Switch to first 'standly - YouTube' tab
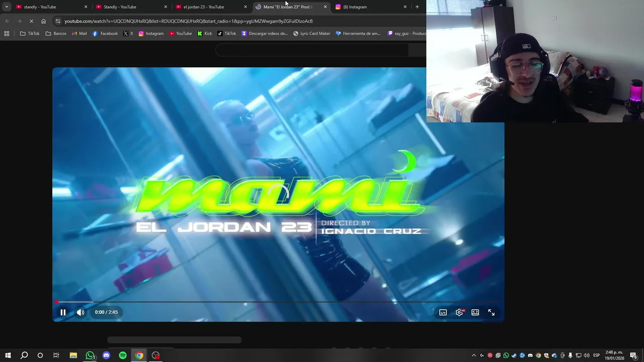 (50, 7)
